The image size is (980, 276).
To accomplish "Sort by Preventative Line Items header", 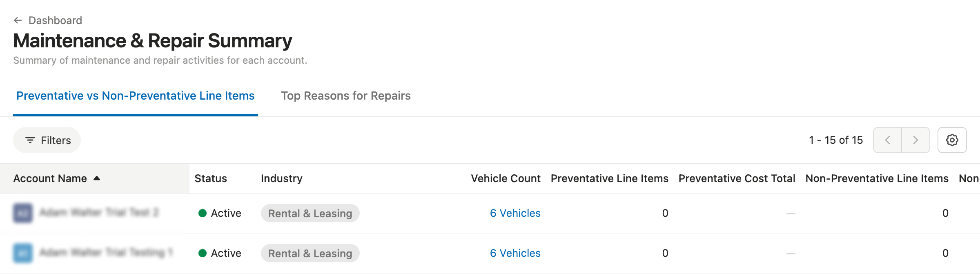I will point(609,178).
